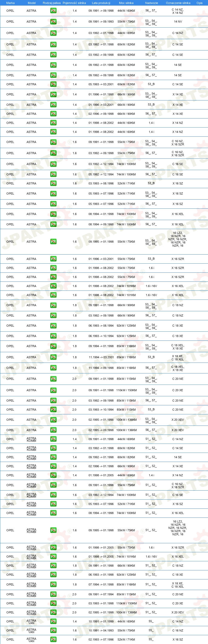Select the date cell '10.1991 -> 01.1999'
The width and height of the screenshot is (208, 644).
click(x=101, y=621)
